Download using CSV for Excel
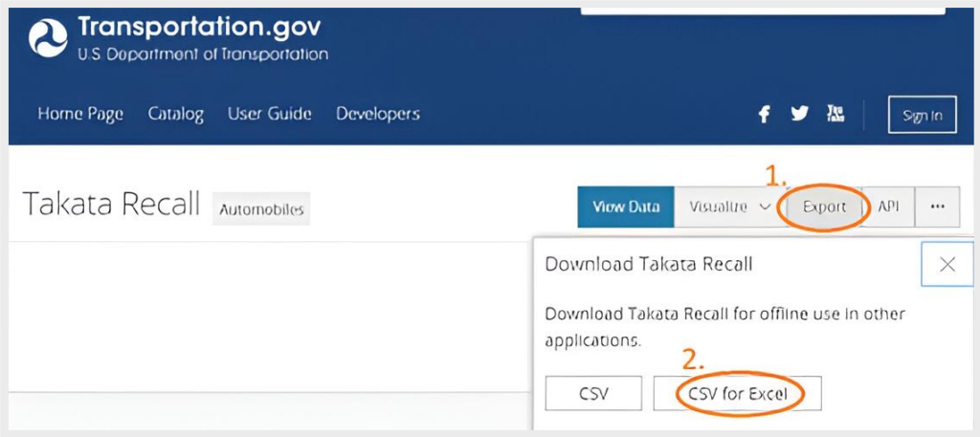 [x=737, y=393]
